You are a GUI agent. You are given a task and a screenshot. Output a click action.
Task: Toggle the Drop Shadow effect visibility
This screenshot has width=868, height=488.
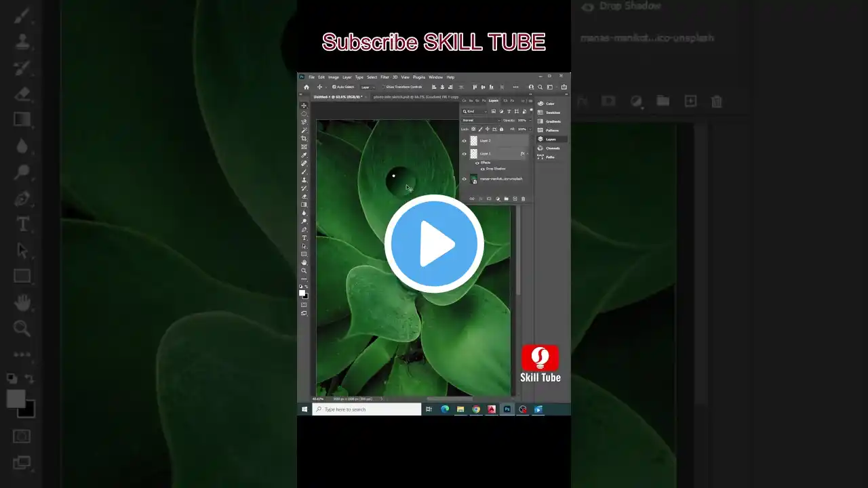coord(482,169)
